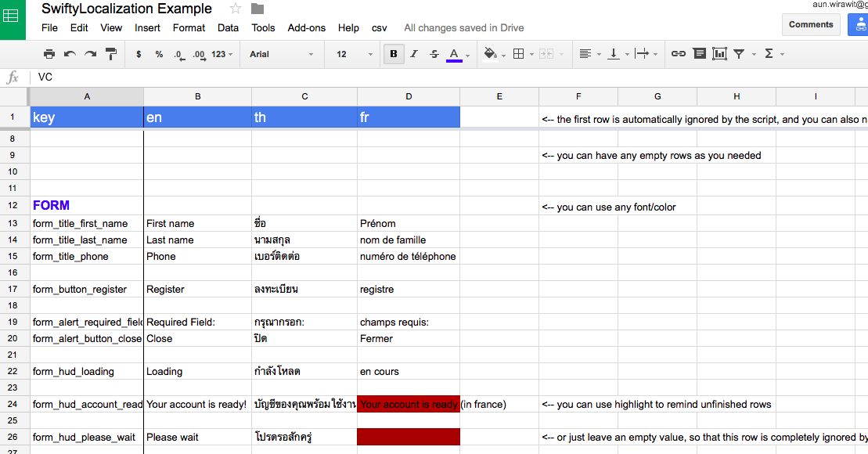Select column D header

[409, 96]
